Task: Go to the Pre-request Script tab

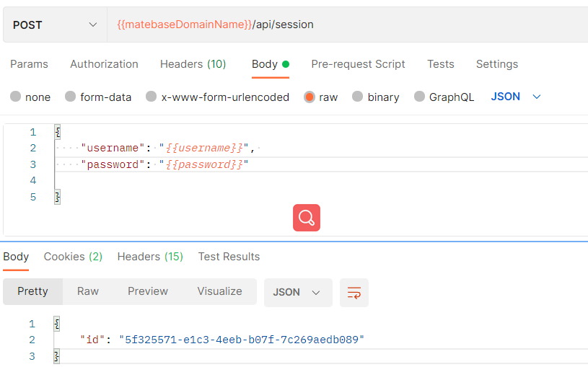Action: (358, 64)
